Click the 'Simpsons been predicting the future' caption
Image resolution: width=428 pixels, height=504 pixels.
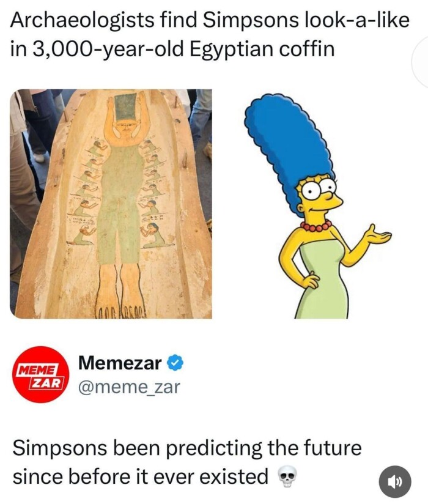(187, 448)
